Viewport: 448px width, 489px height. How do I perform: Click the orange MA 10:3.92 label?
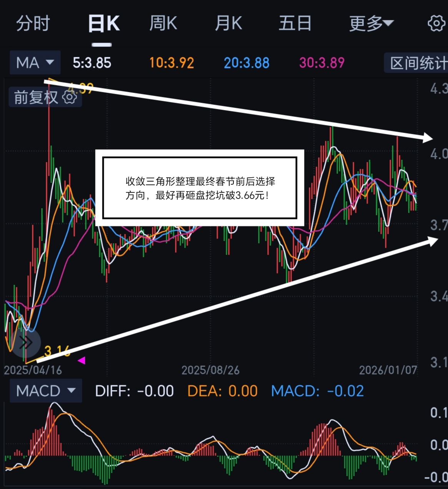172,63
